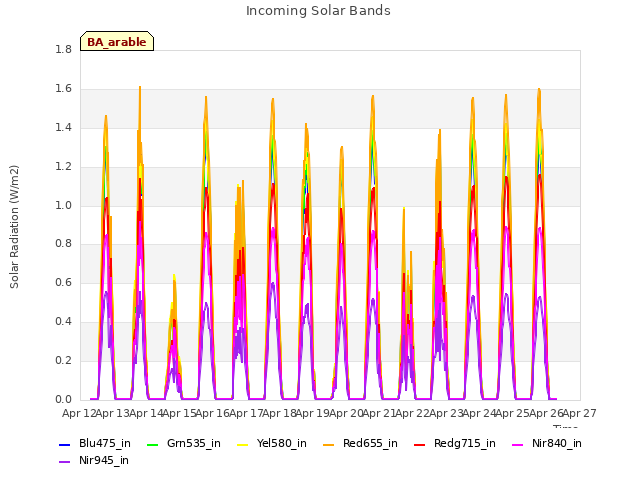Click the Apr 13 tallest orange peak

click(x=140, y=88)
